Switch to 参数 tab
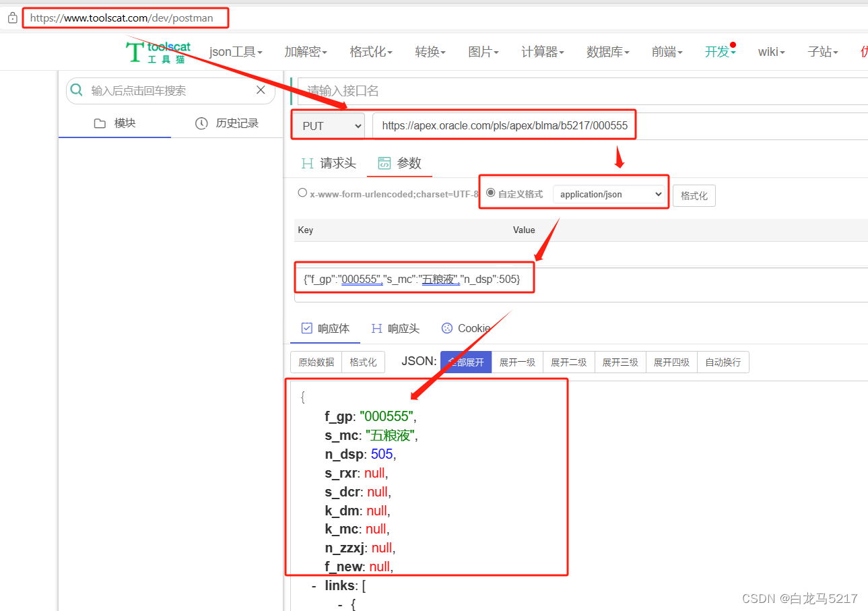The height and width of the screenshot is (611, 868). pos(399,163)
